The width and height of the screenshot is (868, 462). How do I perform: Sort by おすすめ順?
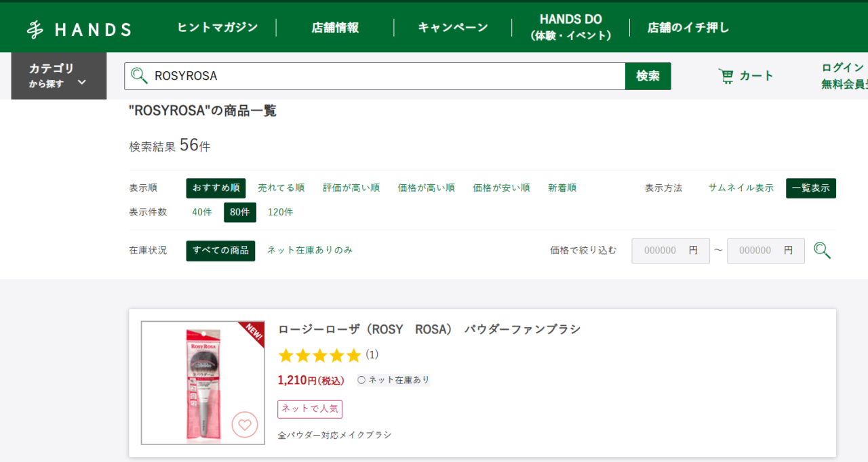point(216,188)
